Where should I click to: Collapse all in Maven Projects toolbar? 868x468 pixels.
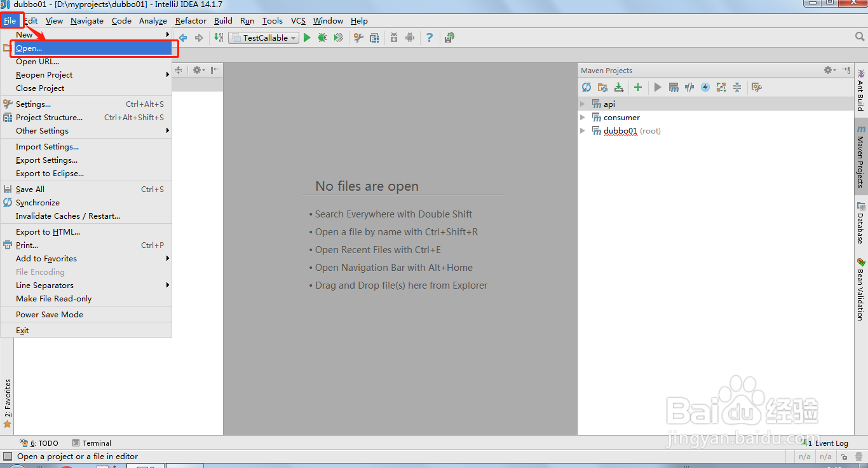[736, 87]
